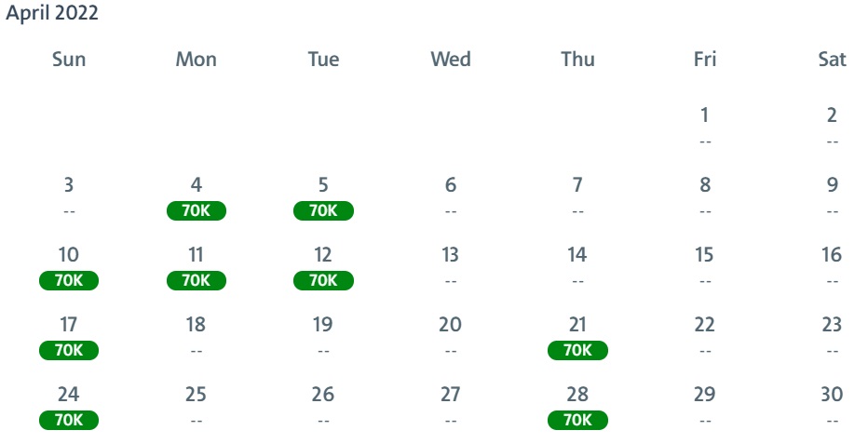Click date 9 on the calendar
This screenshot has width=868, height=444.
(832, 184)
